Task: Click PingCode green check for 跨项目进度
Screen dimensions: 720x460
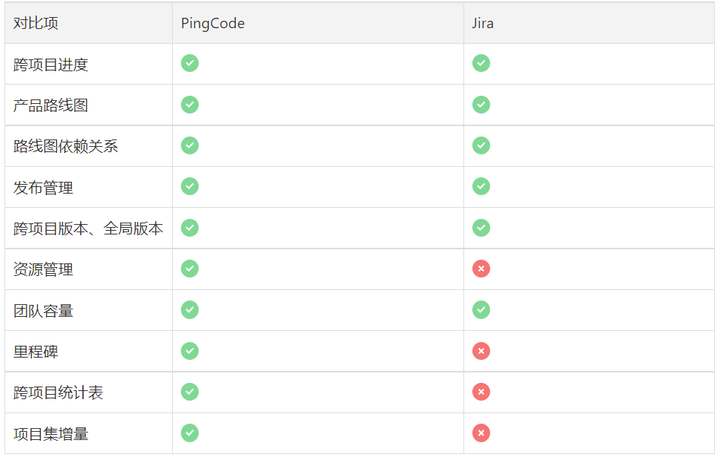Action: [190, 63]
